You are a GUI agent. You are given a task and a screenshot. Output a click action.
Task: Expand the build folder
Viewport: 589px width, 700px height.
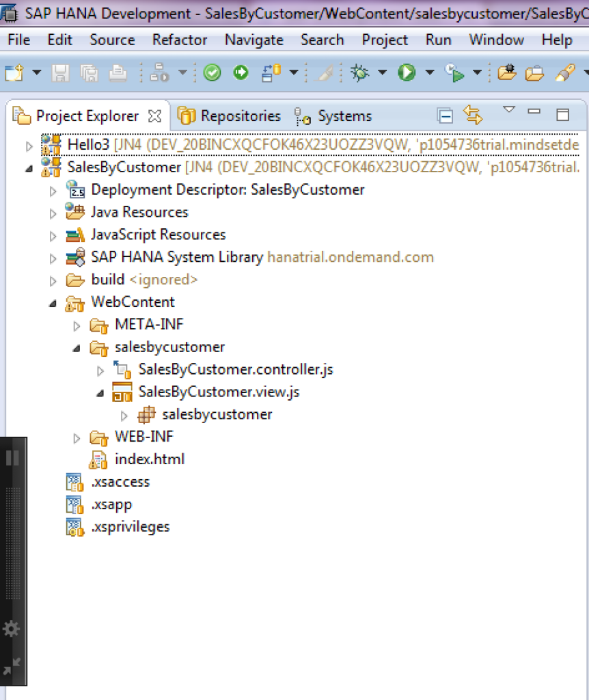tap(53, 281)
